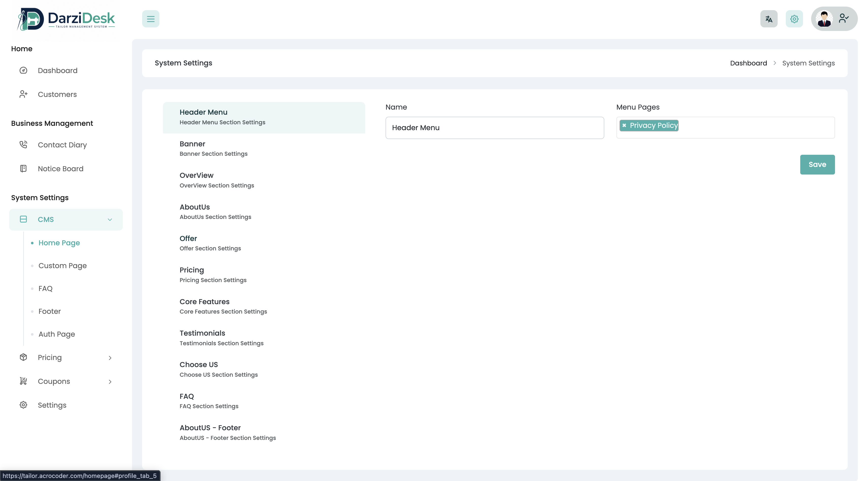Click the Dashboard gauge icon in sidebar
868x481 pixels.
point(23,70)
